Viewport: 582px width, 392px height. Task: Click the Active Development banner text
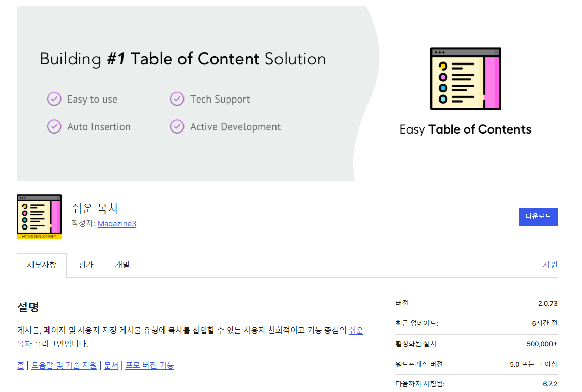235,127
